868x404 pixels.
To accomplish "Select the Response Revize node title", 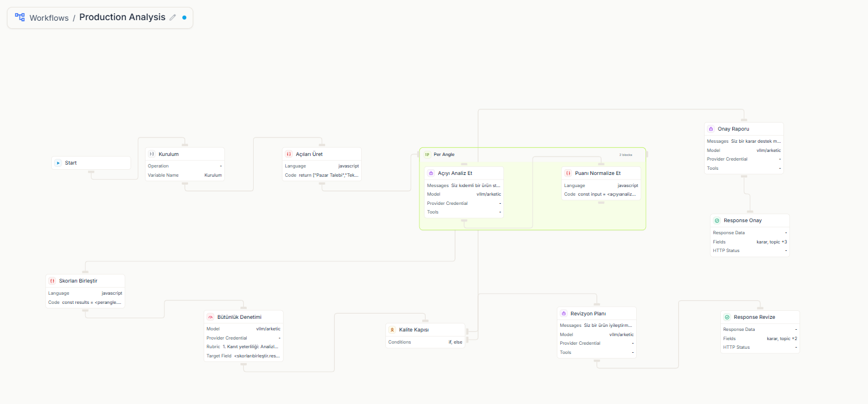I will (x=755, y=317).
